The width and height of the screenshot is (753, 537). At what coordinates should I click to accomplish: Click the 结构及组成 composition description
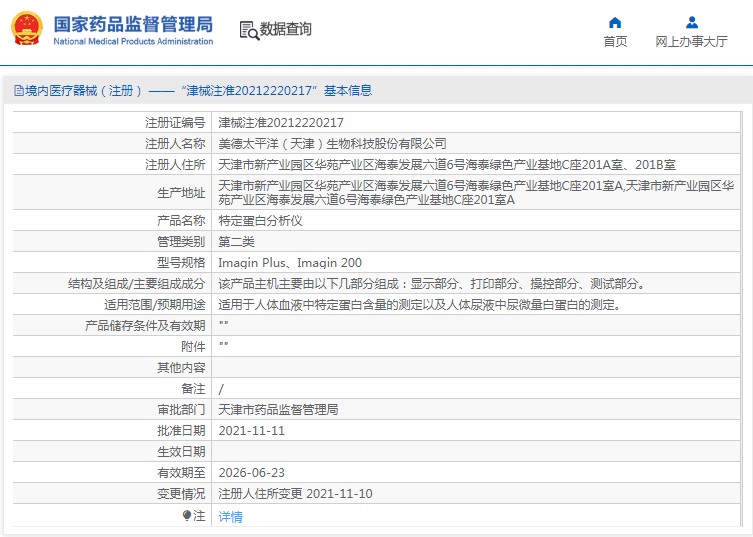point(434,284)
